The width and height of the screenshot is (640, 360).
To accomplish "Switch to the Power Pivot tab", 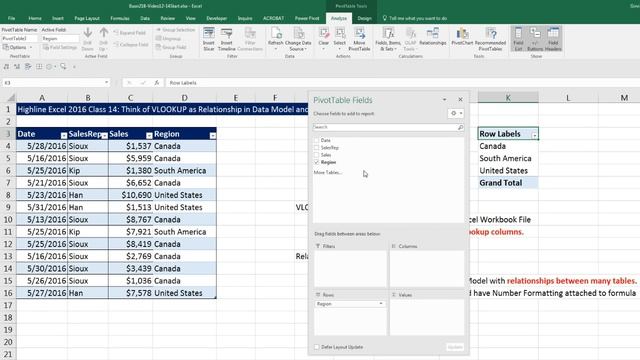I will click(307, 18).
